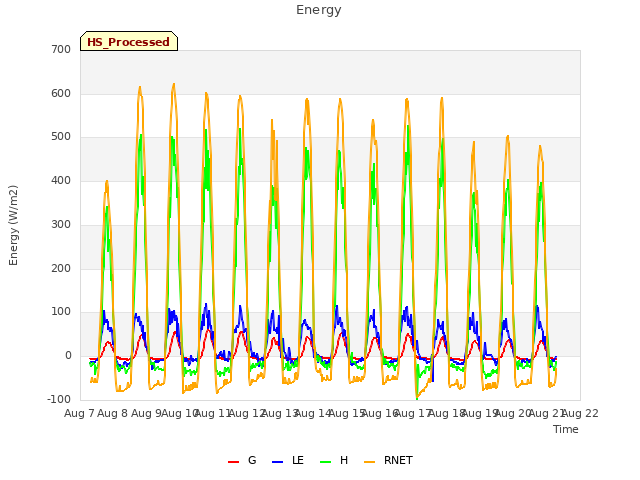The height and width of the screenshot is (480, 640).
Task: Click the HS_Processed annotation label
Action: 129,42
